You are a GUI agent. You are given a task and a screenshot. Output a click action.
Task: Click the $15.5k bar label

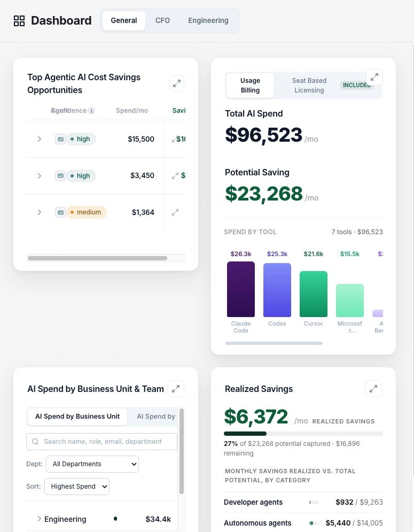(349, 254)
